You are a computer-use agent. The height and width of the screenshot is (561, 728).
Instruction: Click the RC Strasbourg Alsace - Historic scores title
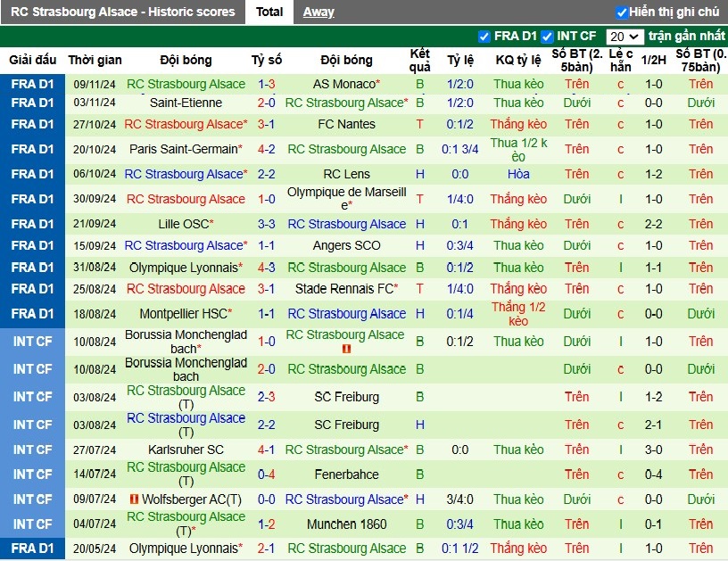(122, 12)
